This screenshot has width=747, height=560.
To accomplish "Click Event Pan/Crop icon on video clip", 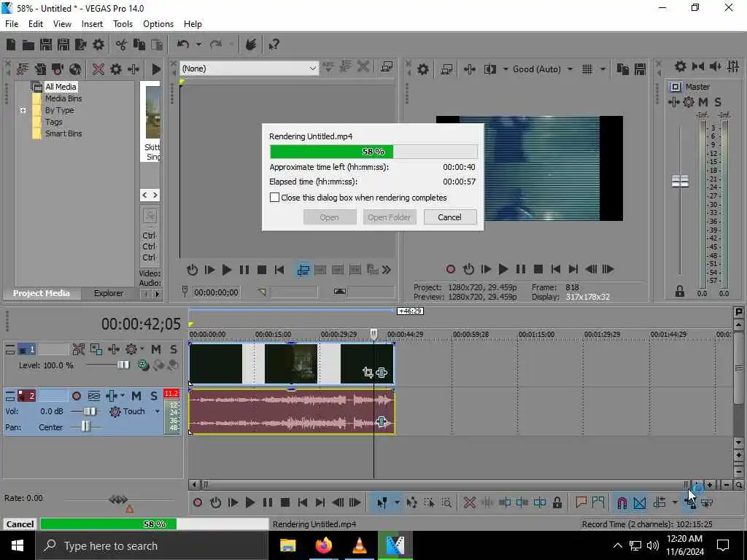I will (x=368, y=373).
